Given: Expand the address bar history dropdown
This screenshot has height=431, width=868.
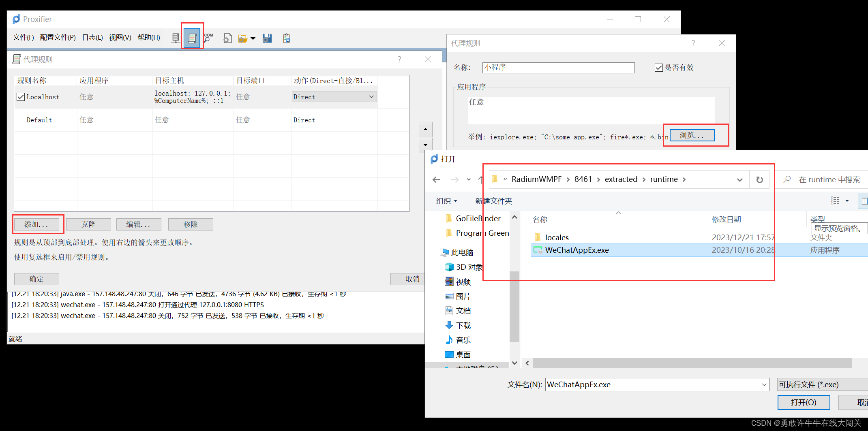Looking at the screenshot, I should coord(740,180).
